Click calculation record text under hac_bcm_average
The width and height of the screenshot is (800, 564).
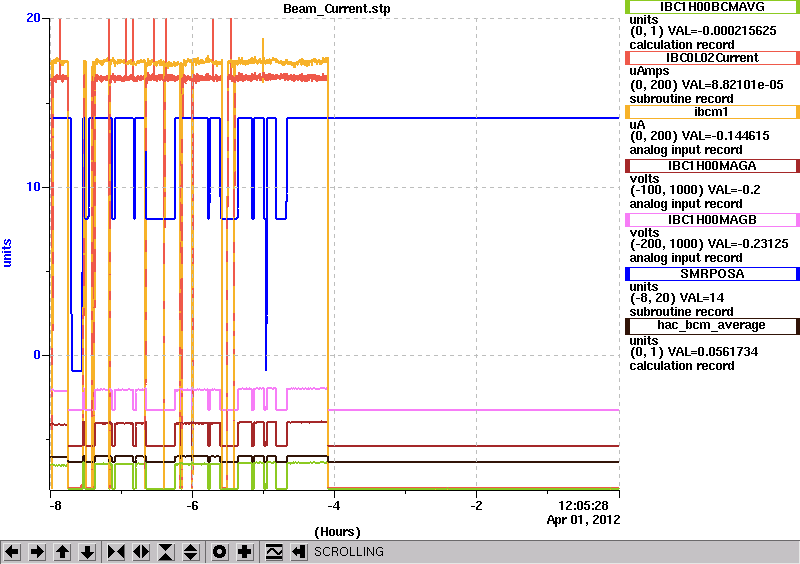[x=682, y=366]
